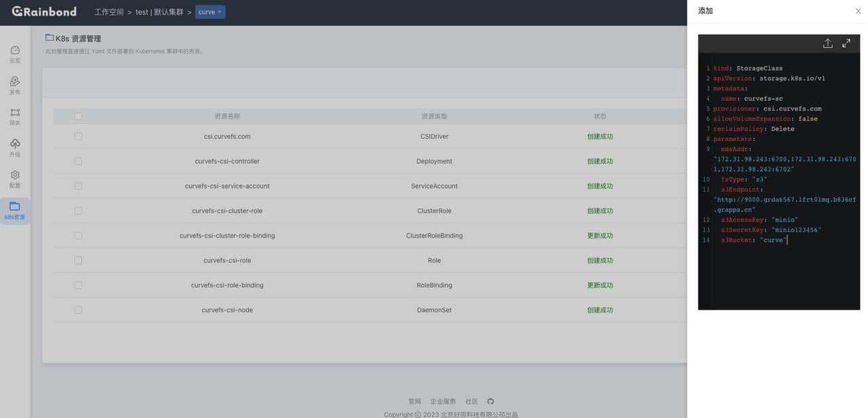Click the DaemonSet type cell
The image size is (868, 418).
434,310
